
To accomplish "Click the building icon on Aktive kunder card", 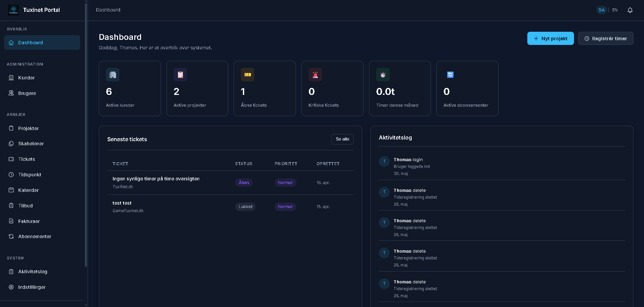I will pyautogui.click(x=113, y=75).
